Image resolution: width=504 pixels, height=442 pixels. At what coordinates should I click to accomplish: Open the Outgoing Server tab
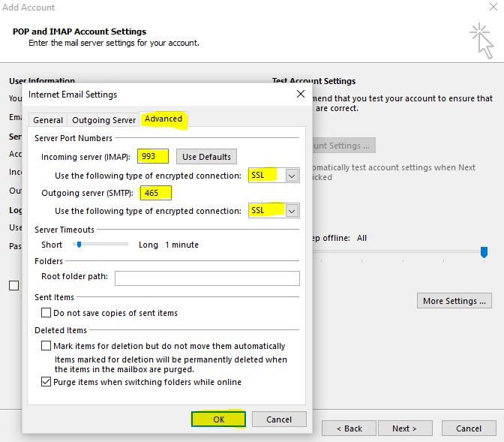[x=104, y=120]
